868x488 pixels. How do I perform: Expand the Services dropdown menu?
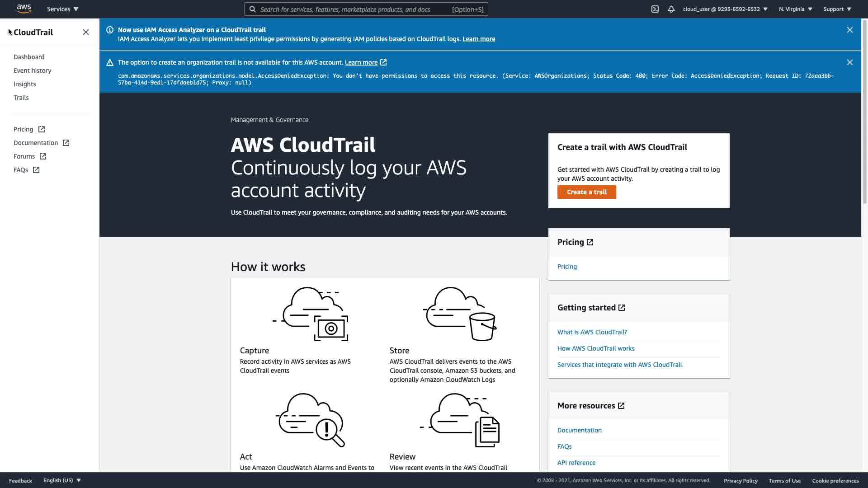pos(62,9)
